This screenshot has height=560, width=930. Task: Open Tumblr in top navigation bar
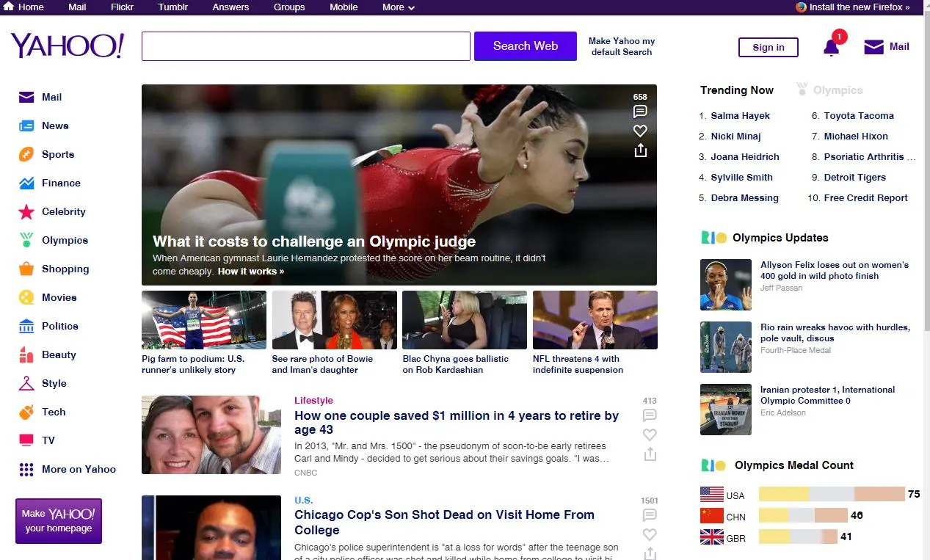[x=172, y=7]
